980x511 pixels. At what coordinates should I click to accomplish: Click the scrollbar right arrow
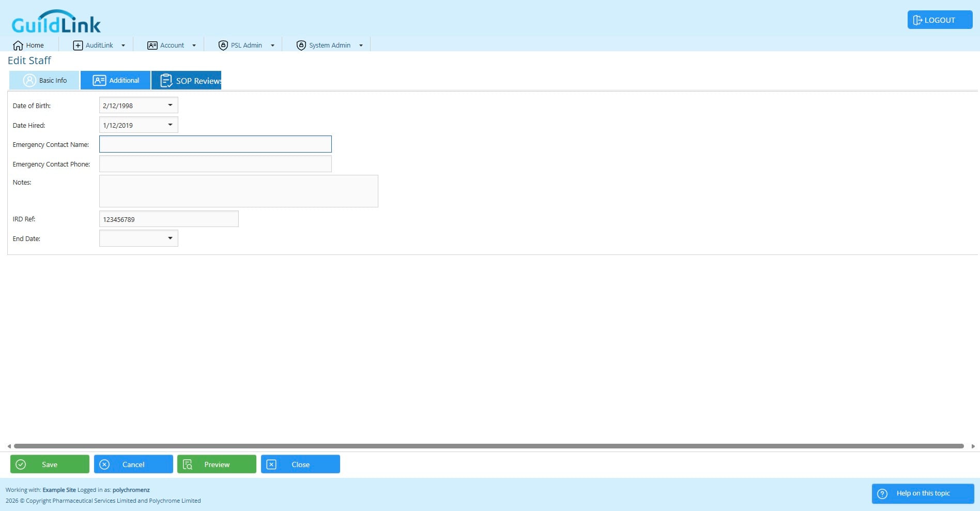click(x=973, y=446)
